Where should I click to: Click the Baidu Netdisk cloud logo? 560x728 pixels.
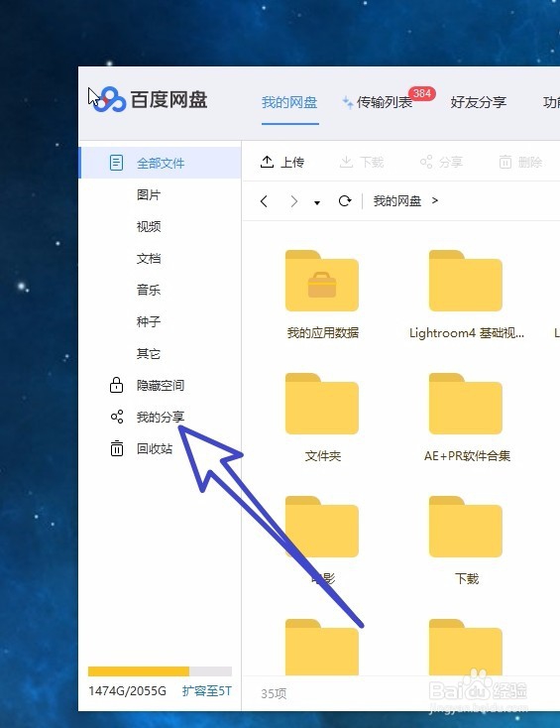[x=110, y=99]
